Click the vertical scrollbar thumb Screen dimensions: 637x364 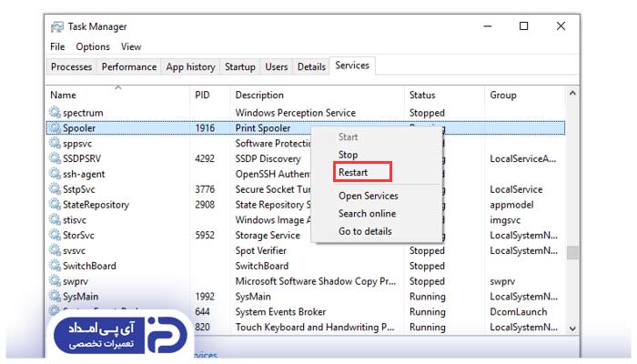[572, 253]
